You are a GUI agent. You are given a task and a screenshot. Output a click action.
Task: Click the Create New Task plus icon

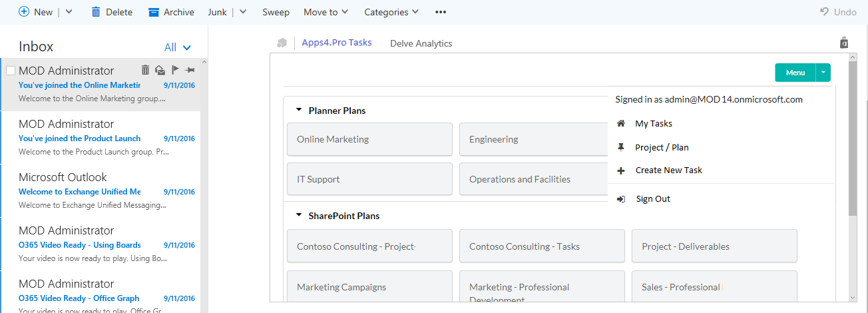coord(621,170)
